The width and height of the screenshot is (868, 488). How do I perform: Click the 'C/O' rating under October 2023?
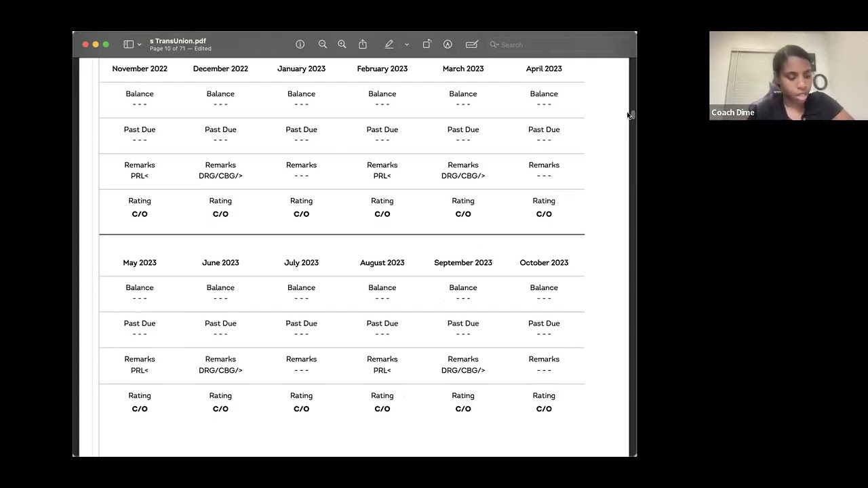pyautogui.click(x=544, y=409)
